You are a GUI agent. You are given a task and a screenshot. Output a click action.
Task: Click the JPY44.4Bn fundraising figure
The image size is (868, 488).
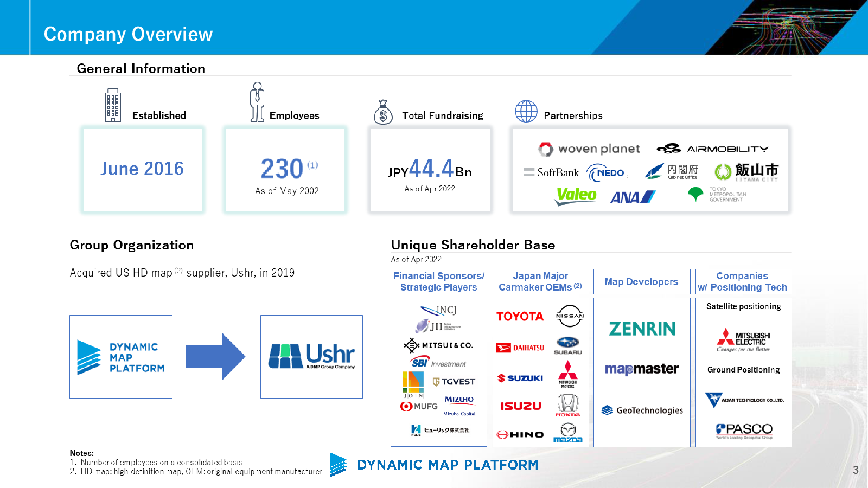coord(430,169)
